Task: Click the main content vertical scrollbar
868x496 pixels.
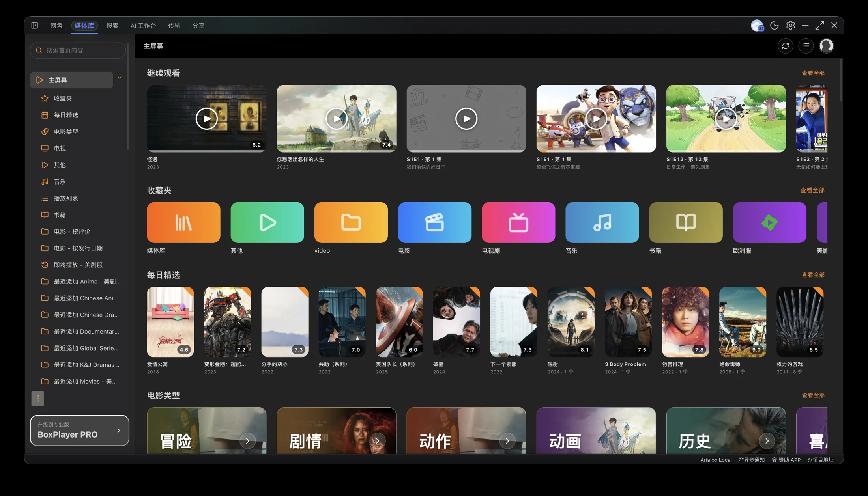Action: tap(841, 81)
